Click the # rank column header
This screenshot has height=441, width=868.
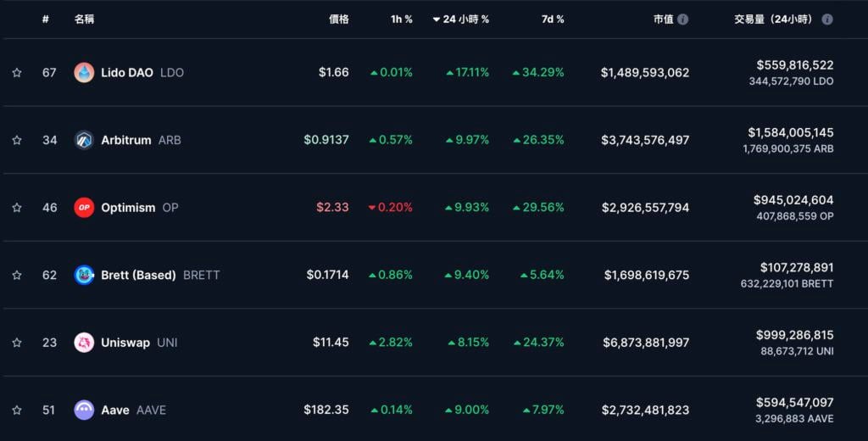pos(46,20)
